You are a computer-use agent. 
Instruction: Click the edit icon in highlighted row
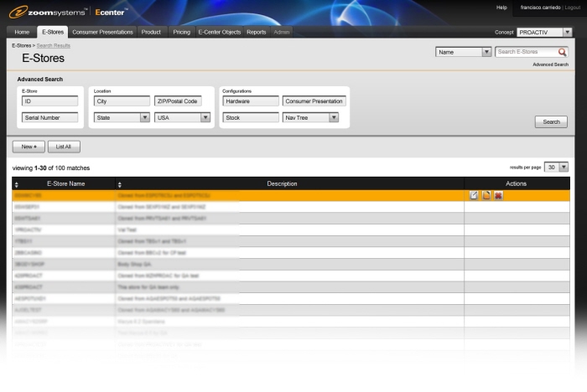(474, 195)
